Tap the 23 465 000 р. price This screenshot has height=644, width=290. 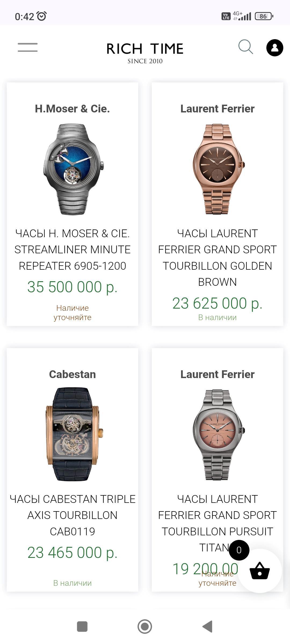(x=73, y=552)
